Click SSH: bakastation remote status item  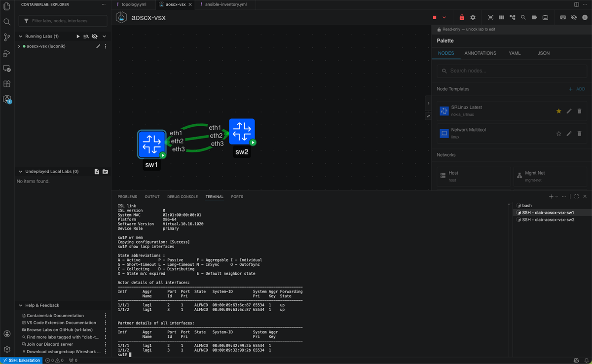coord(20,361)
